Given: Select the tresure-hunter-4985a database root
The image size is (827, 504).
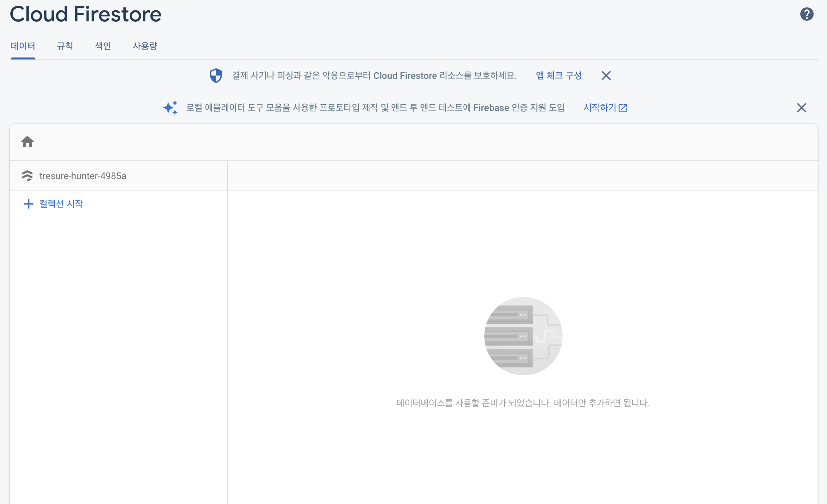Looking at the screenshot, I should pyautogui.click(x=83, y=176).
